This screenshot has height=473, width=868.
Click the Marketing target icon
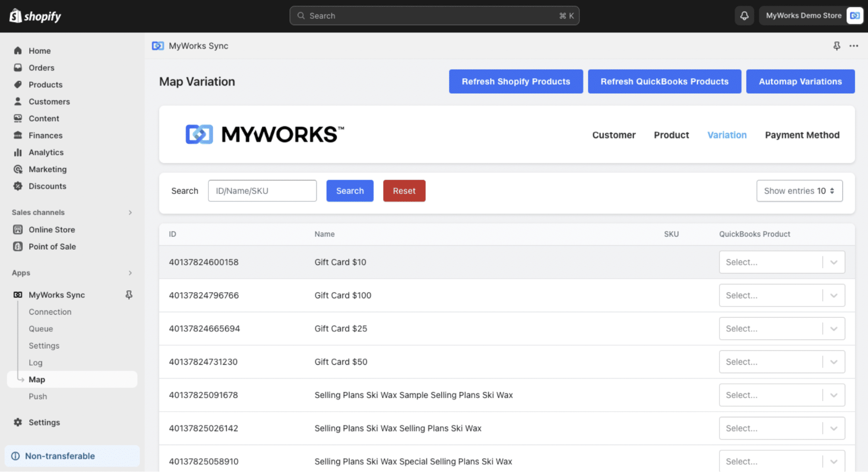(x=18, y=169)
